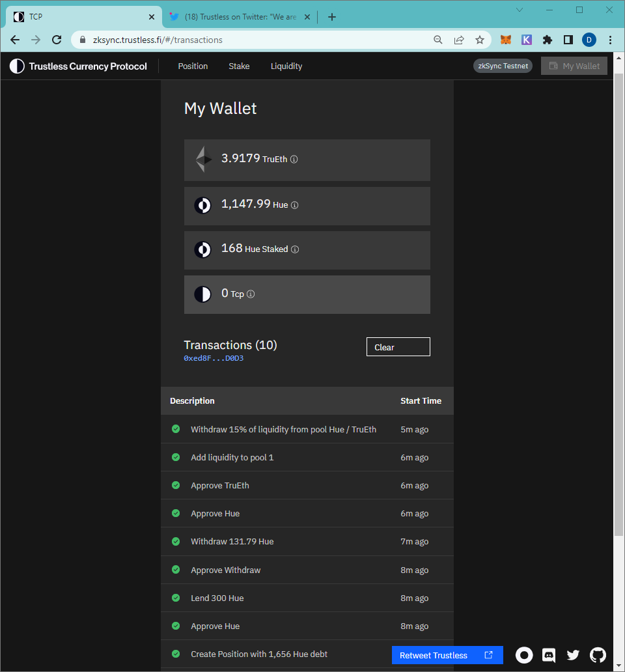The height and width of the screenshot is (672, 625).
Task: Open the GitHub icon link
Action: coord(598,655)
